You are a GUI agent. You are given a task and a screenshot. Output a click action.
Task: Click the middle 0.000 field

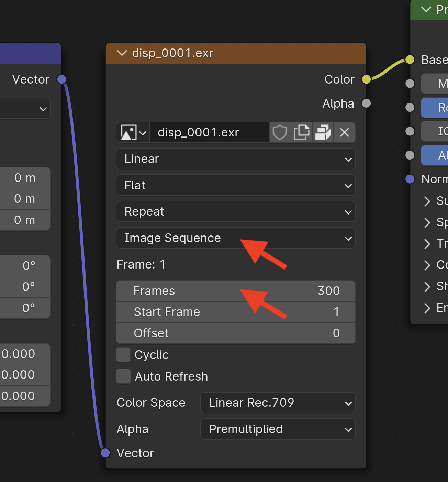tap(25, 375)
